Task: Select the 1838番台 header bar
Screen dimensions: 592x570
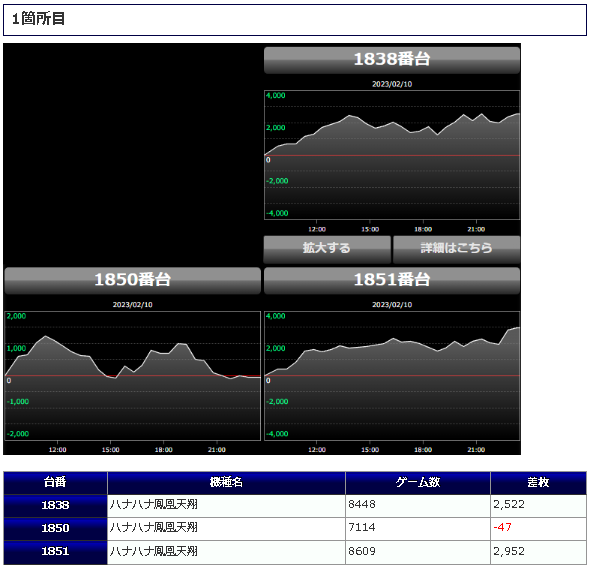Action: 392,60
